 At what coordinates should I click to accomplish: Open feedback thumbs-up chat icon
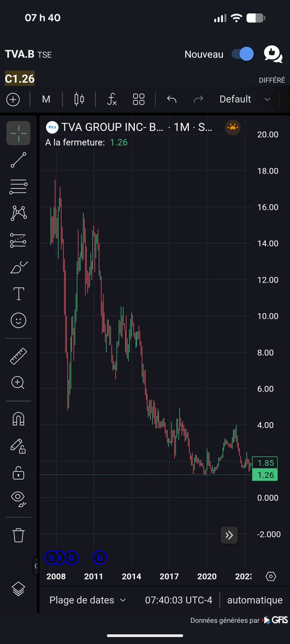point(273,54)
